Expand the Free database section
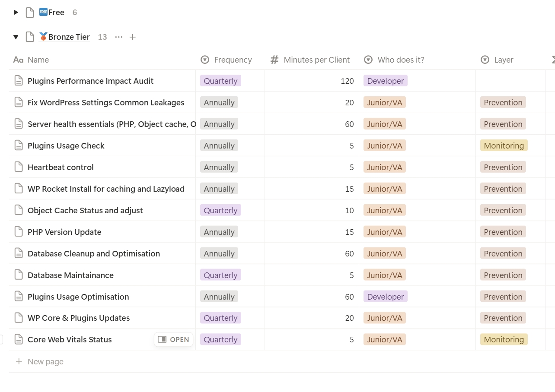The height and width of the screenshot is (392, 555). tap(16, 12)
